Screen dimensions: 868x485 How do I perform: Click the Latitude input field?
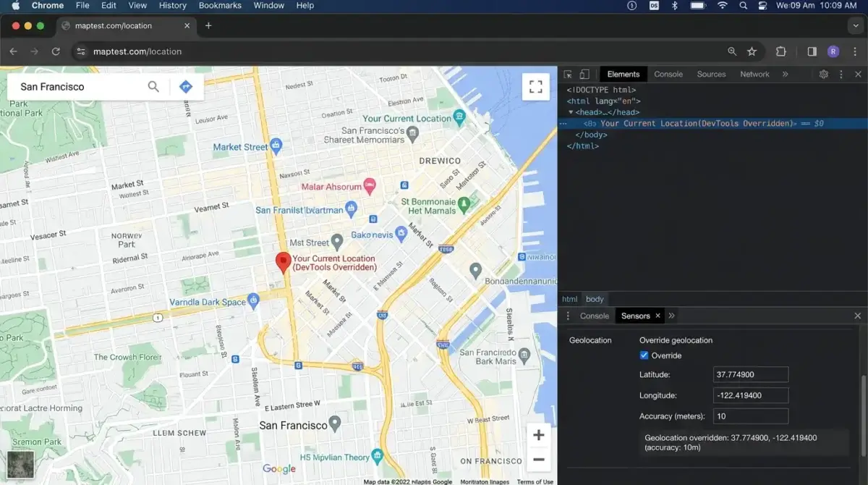pos(750,375)
